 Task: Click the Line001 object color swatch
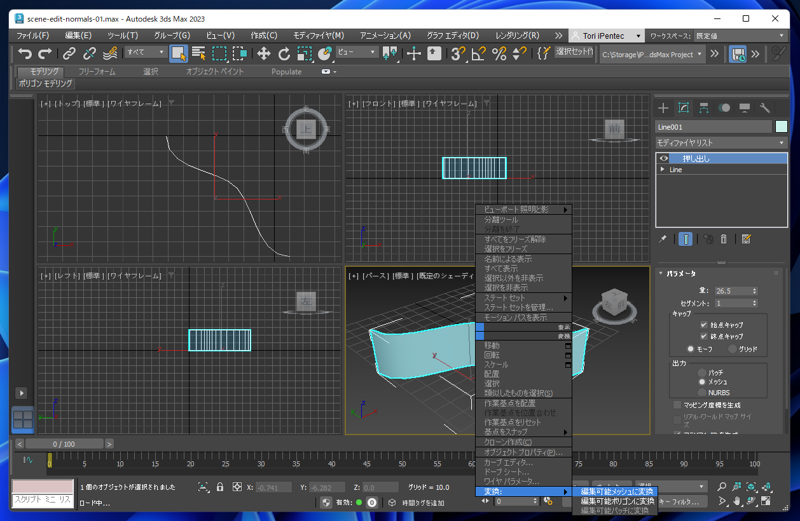[781, 127]
